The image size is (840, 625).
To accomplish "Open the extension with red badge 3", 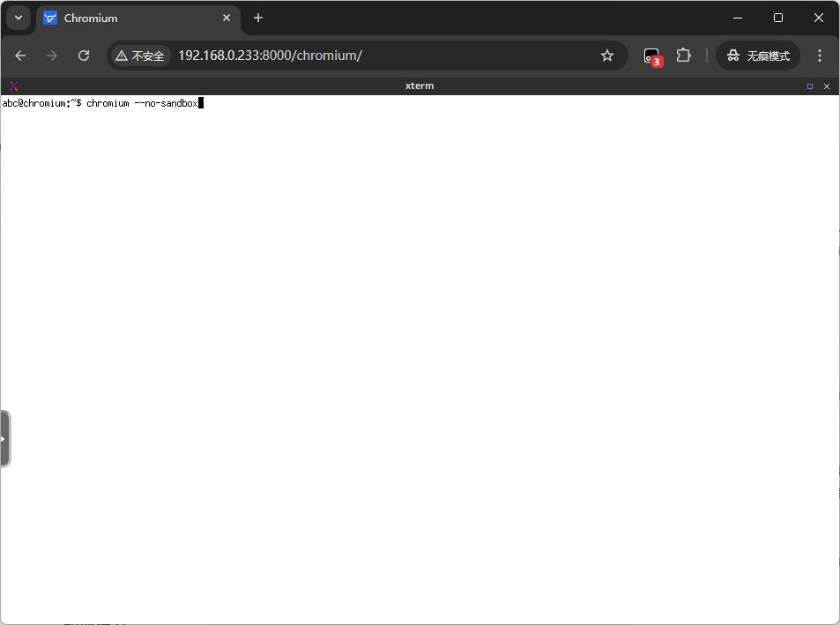I will tap(652, 56).
